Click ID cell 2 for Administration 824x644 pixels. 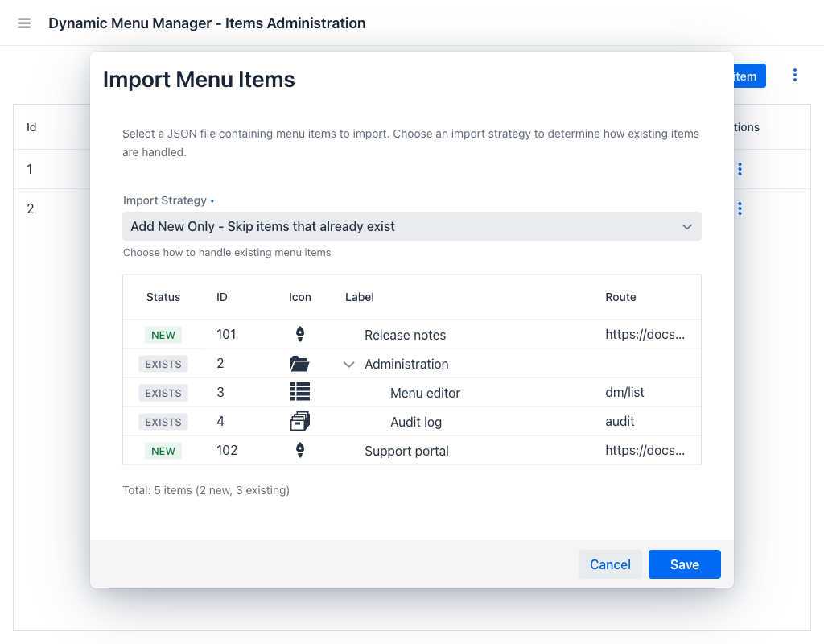point(220,363)
